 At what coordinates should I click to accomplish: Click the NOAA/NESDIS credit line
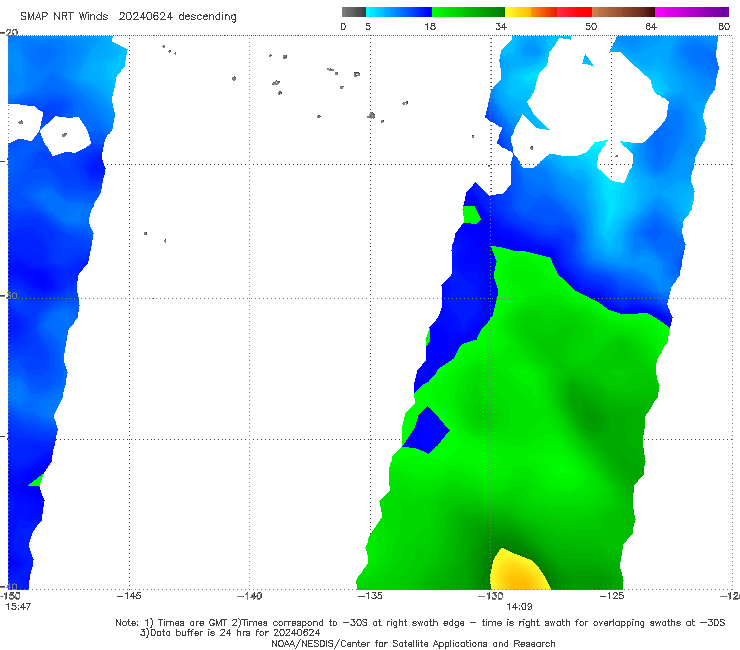(413, 644)
